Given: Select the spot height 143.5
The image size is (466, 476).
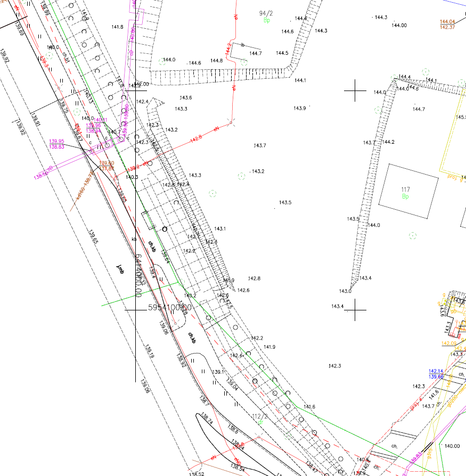Looking at the screenshot, I should (285, 202).
